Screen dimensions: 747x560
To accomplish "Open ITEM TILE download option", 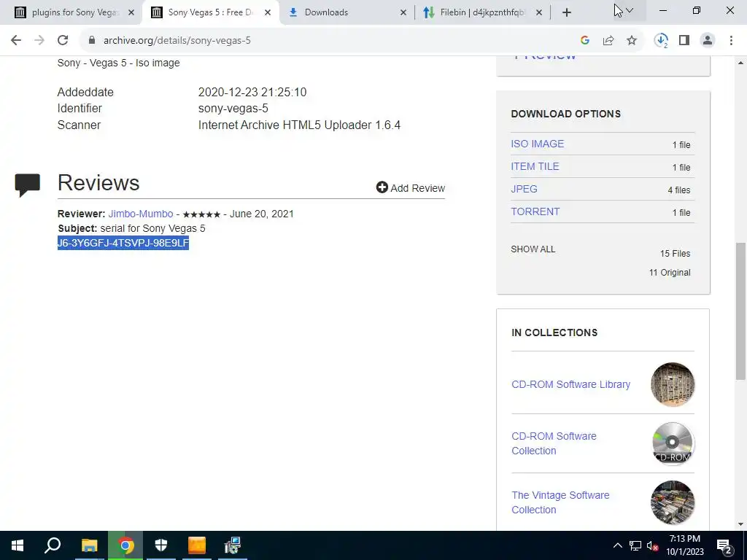I will (535, 166).
